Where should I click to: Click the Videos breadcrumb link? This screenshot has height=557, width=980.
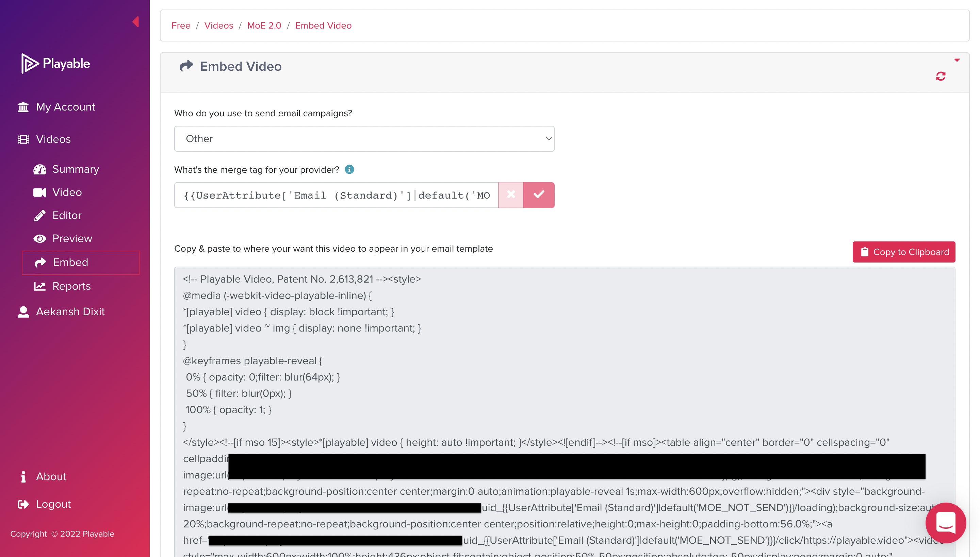[218, 26]
